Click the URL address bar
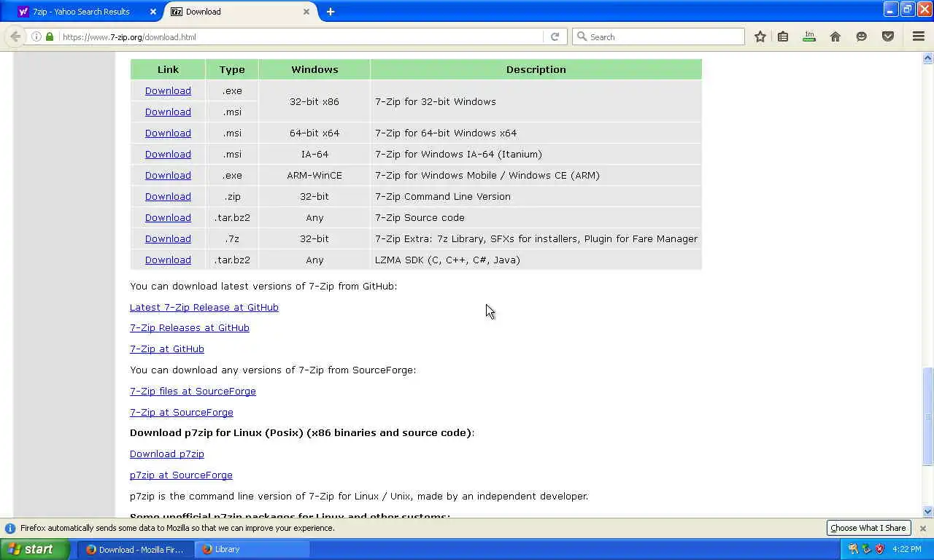This screenshot has height=560, width=934. point(299,36)
